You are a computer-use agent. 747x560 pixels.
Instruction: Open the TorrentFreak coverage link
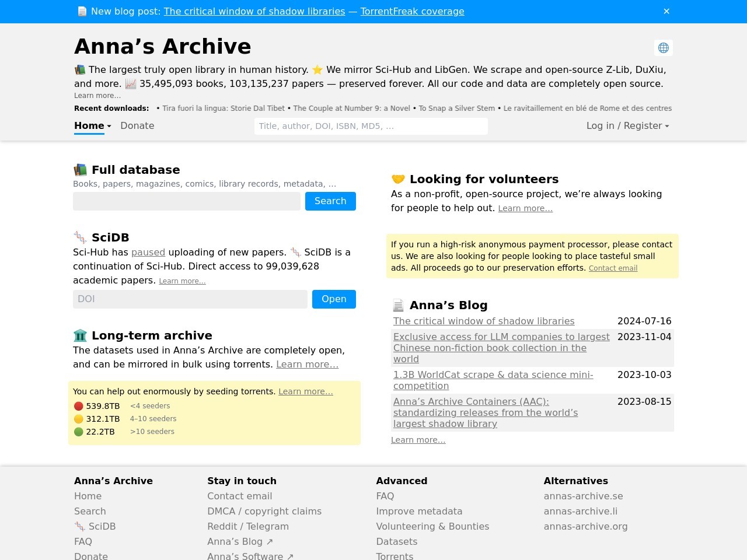coord(413,11)
